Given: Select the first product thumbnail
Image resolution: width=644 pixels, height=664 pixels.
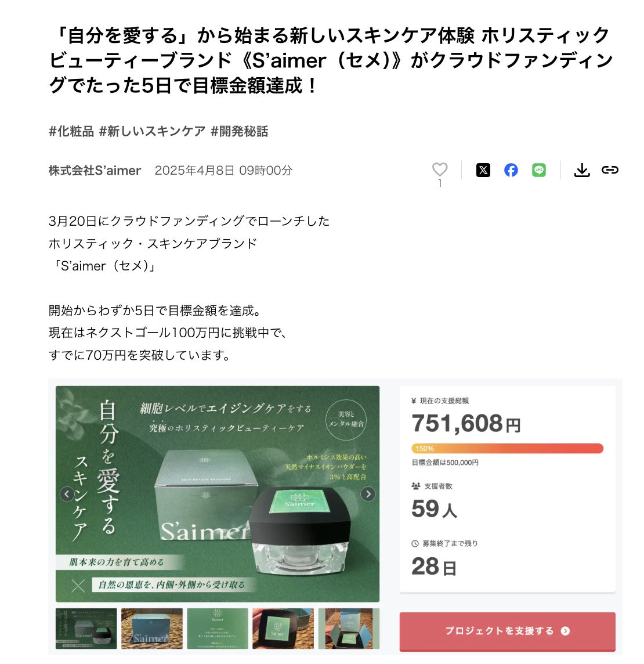Looking at the screenshot, I should point(86,629).
